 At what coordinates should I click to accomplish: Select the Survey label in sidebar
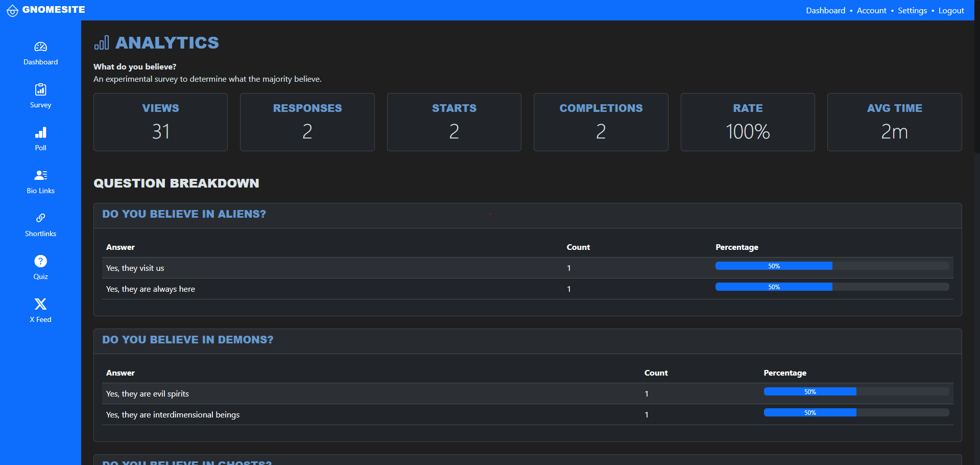click(x=40, y=105)
